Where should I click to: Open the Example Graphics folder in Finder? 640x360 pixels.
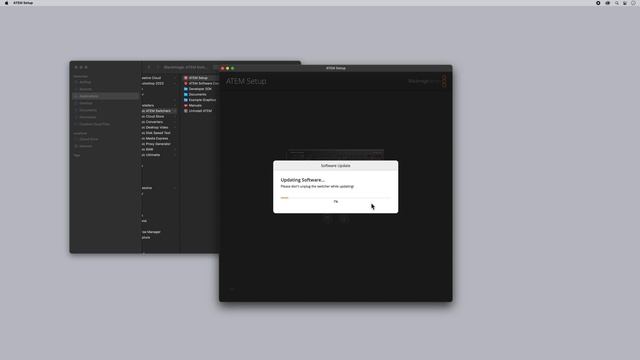[x=200, y=100]
